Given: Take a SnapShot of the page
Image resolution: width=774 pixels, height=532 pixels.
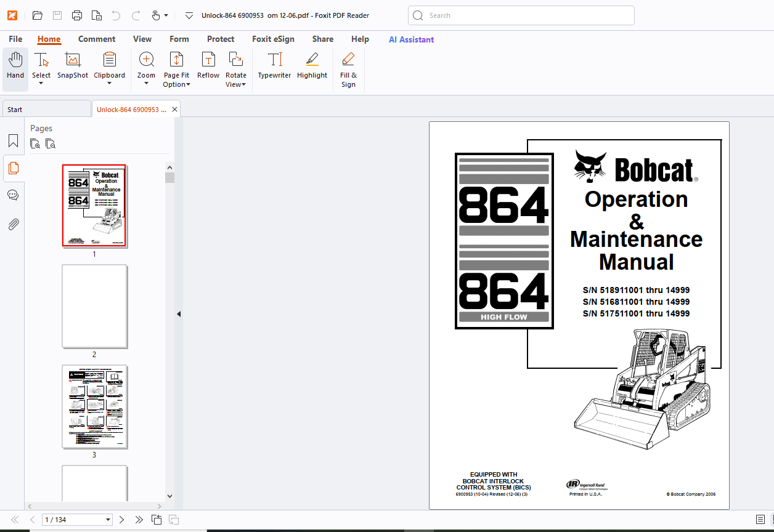Looking at the screenshot, I should click(73, 66).
